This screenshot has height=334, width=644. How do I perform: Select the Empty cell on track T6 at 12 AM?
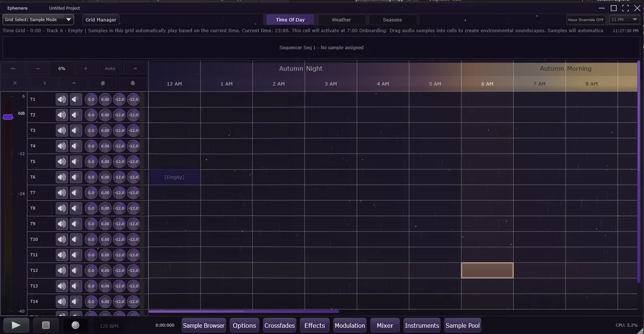pyautogui.click(x=174, y=177)
